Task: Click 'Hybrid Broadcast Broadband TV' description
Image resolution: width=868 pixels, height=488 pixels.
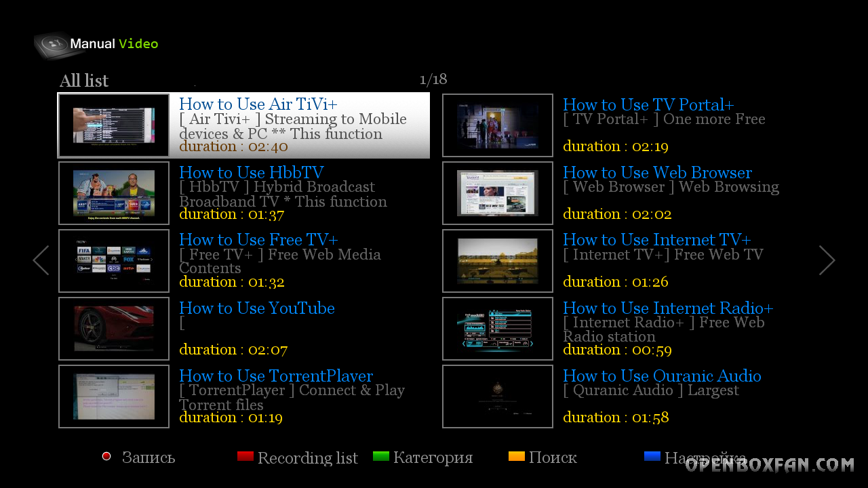Action: click(x=283, y=195)
